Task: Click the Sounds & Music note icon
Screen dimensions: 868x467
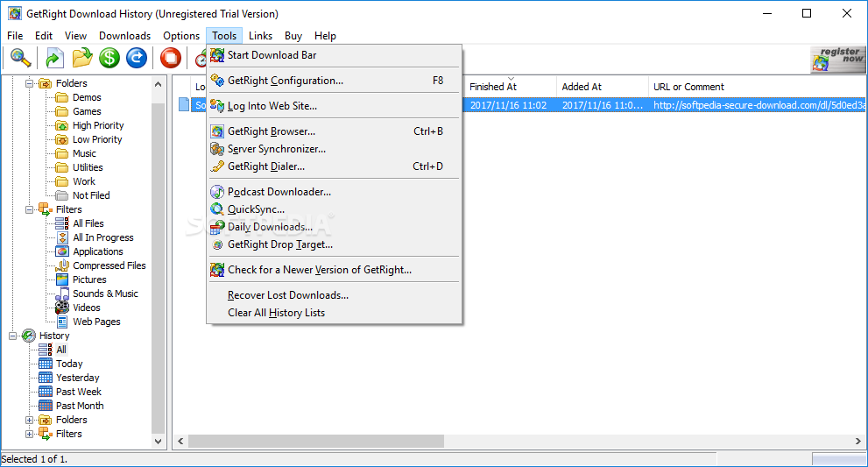Action: (62, 294)
